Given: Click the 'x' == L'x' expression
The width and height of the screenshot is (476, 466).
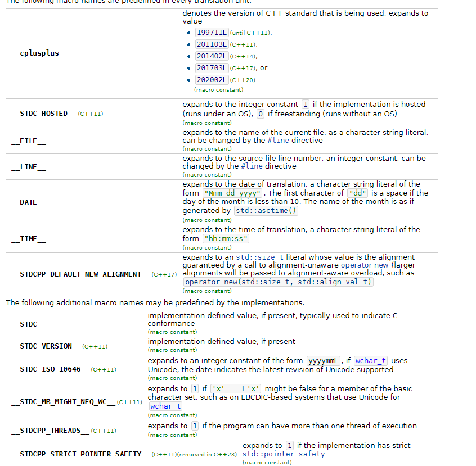Looking at the screenshot, I should click(x=236, y=389).
